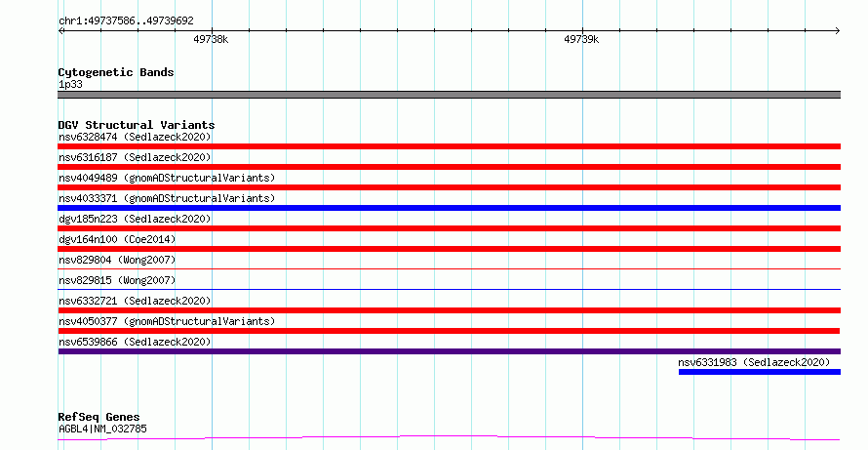Click the nsv6332721 (Sedlazeck2020) label

[x=135, y=301]
